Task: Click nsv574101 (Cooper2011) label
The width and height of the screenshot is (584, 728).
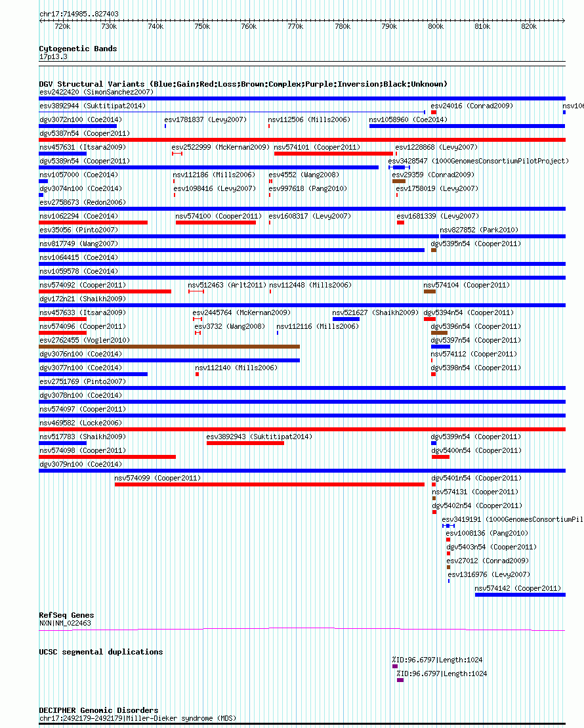Action: click(x=317, y=147)
